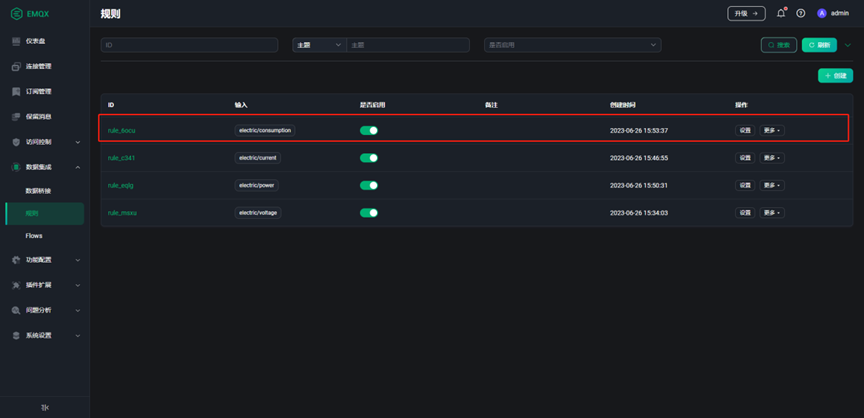Image resolution: width=864 pixels, height=418 pixels.
Task: Open 更多 dropdown for rule_msxu
Action: 772,213
